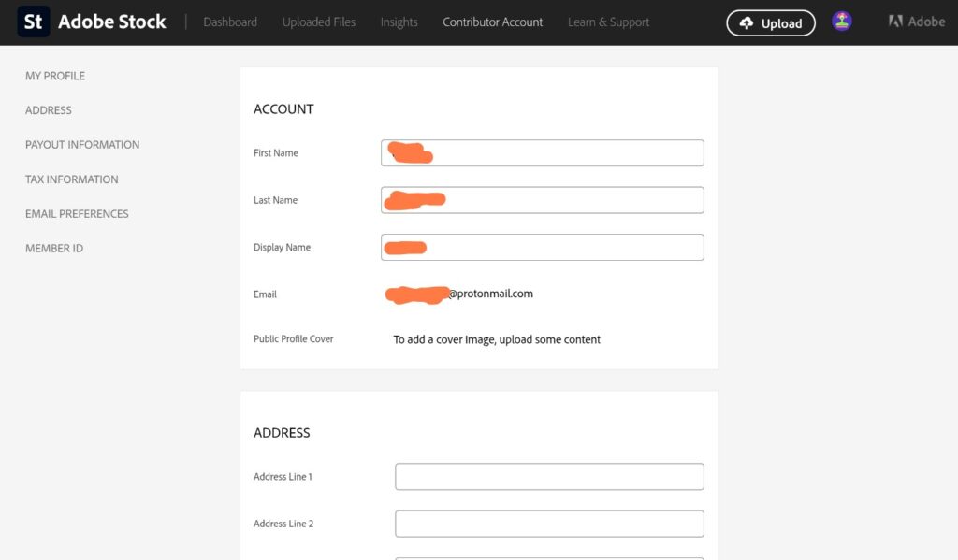Click the Address Line 2 field

pos(549,524)
